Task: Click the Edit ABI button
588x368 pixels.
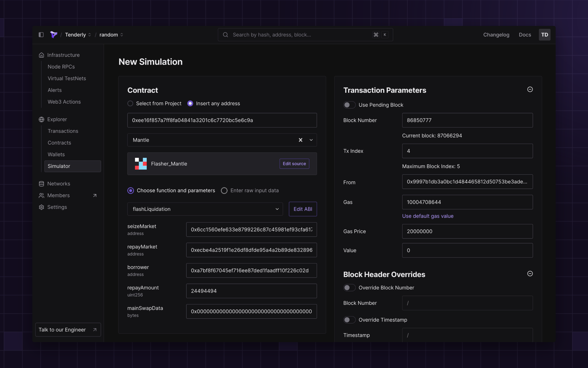Action: tap(303, 209)
